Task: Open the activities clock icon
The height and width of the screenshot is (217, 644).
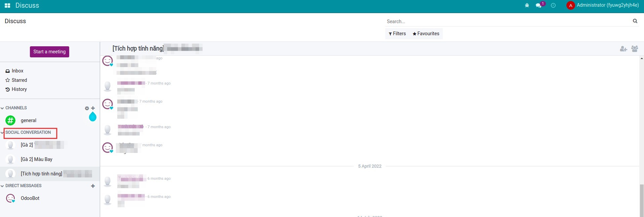Action: click(553, 5)
